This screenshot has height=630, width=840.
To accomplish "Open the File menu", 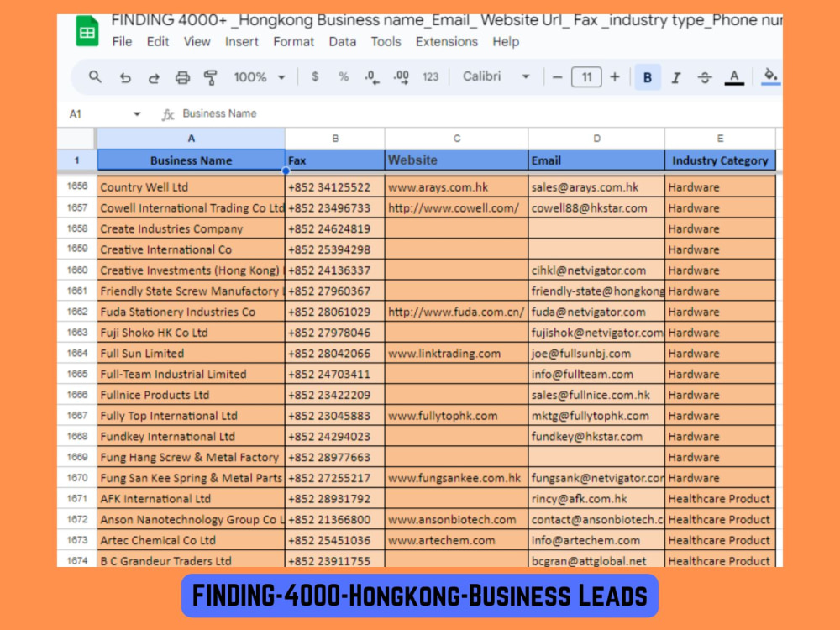I will tap(122, 42).
